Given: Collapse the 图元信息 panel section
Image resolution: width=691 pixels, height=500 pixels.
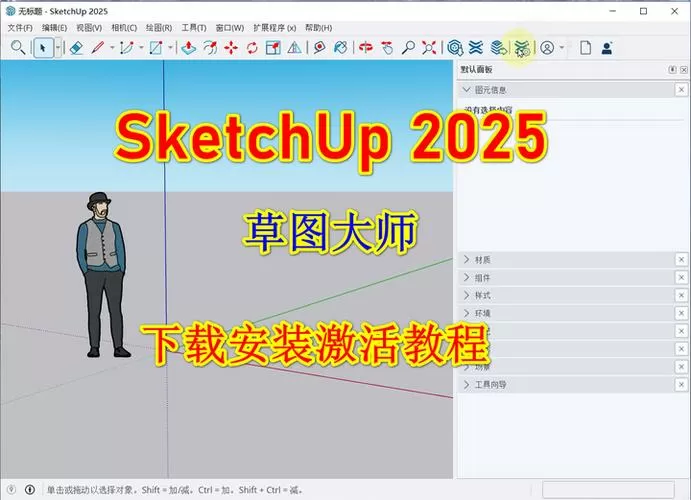Looking at the screenshot, I should [466, 90].
